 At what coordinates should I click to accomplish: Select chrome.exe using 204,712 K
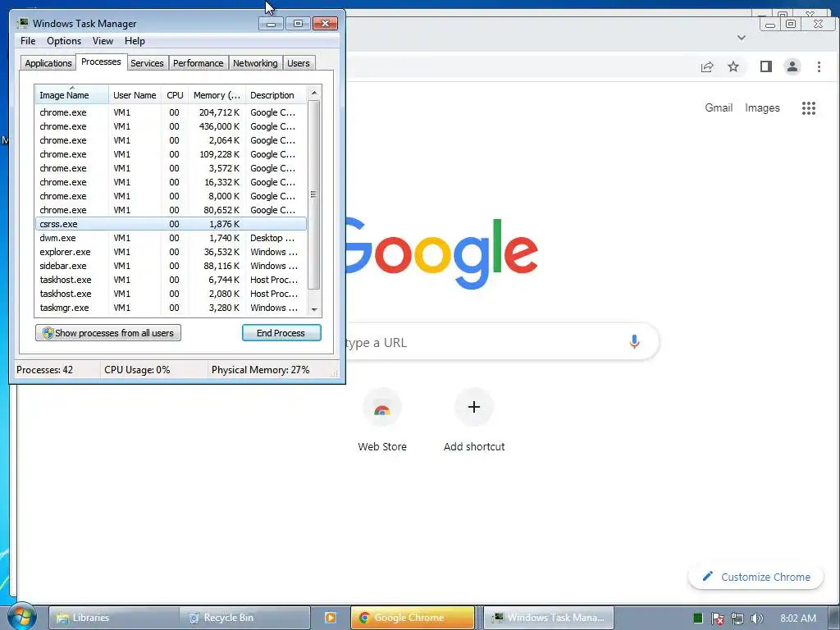tap(171, 112)
